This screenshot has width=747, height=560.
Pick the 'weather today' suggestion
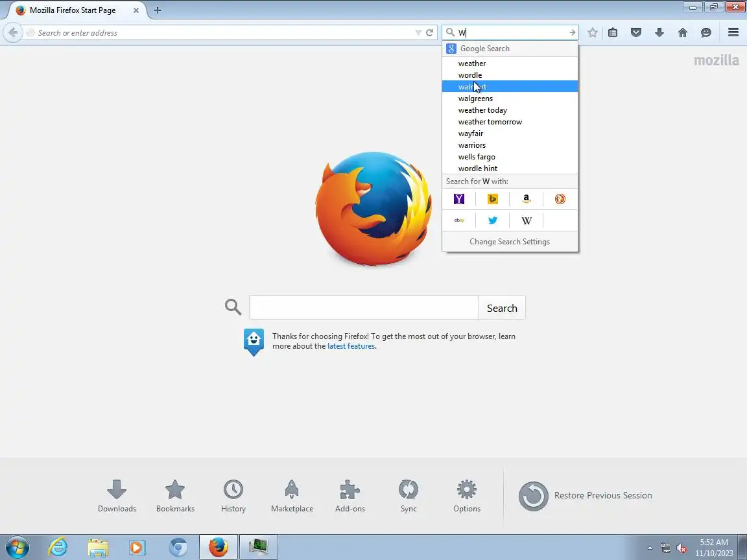point(510,110)
